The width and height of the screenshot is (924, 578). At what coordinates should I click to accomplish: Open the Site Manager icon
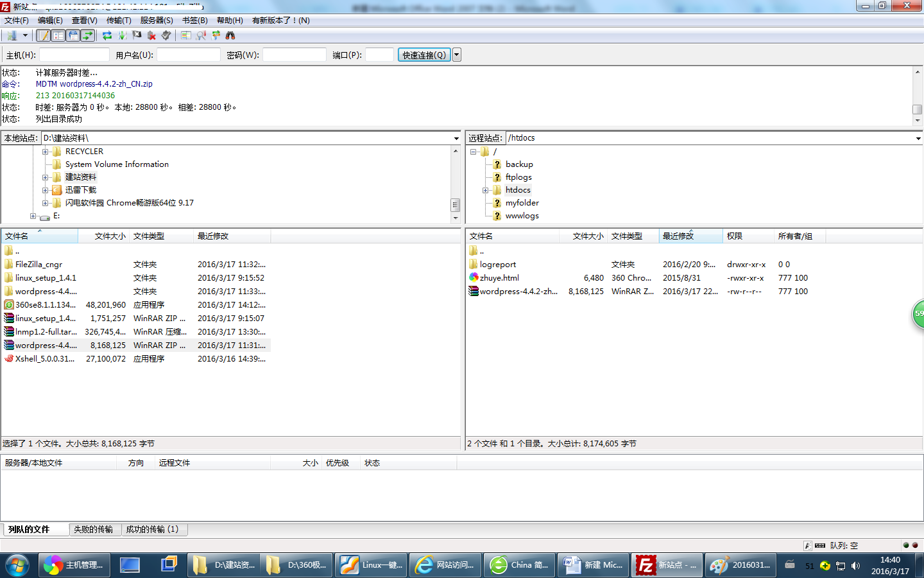tap(12, 35)
